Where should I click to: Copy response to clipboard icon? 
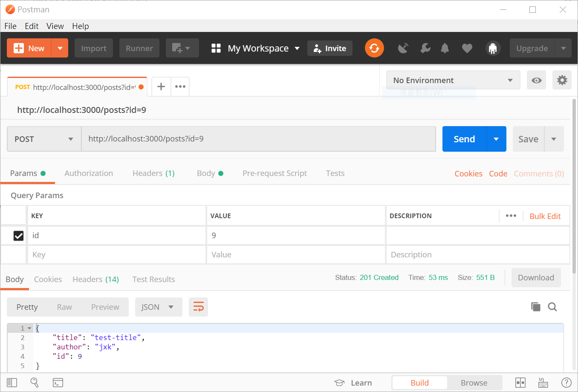(x=536, y=307)
